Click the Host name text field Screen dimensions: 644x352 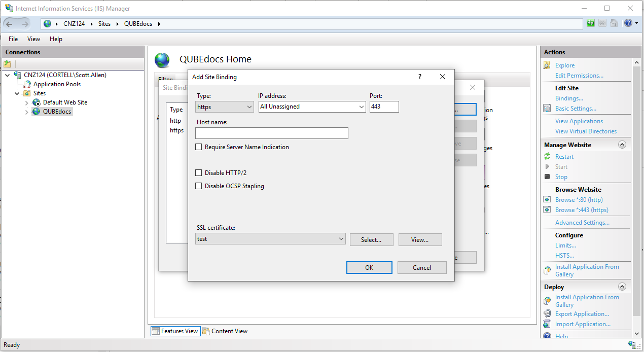(x=272, y=133)
